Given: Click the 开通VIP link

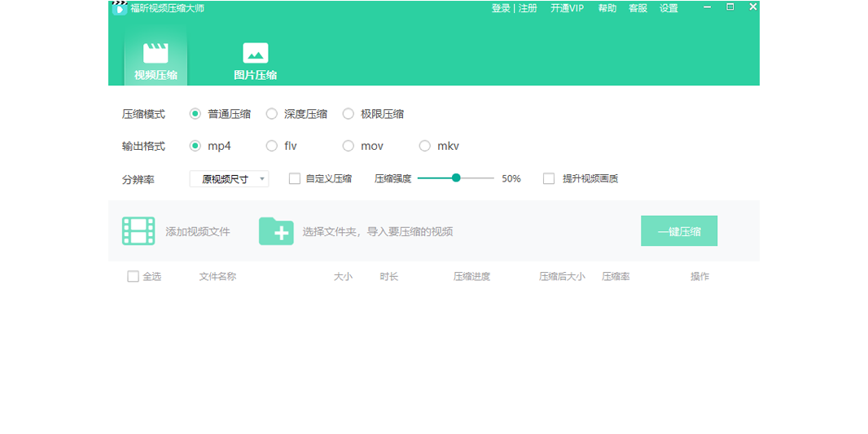Looking at the screenshot, I should pos(567,9).
